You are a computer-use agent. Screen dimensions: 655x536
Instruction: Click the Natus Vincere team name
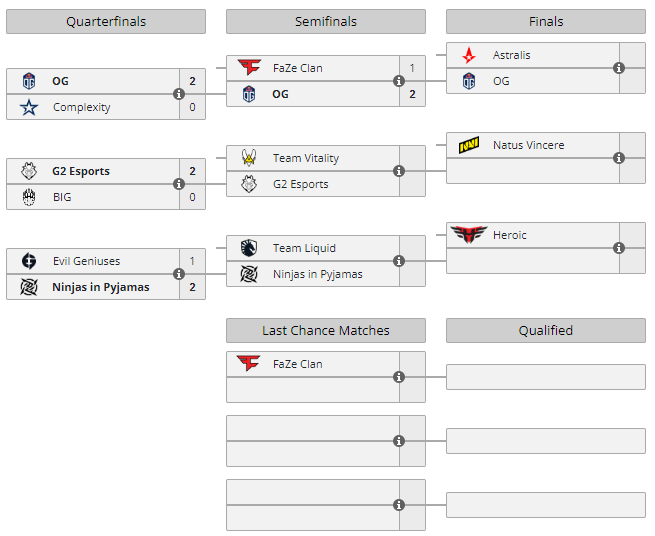528,145
